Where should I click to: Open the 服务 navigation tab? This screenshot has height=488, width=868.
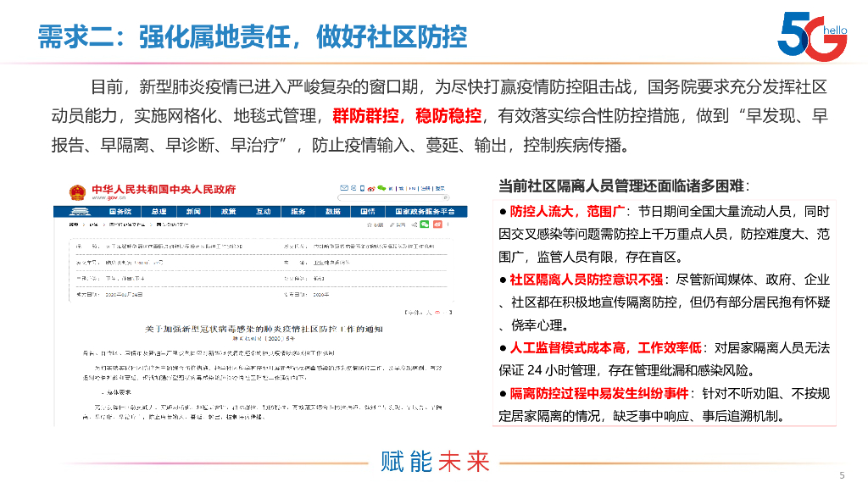(x=298, y=211)
